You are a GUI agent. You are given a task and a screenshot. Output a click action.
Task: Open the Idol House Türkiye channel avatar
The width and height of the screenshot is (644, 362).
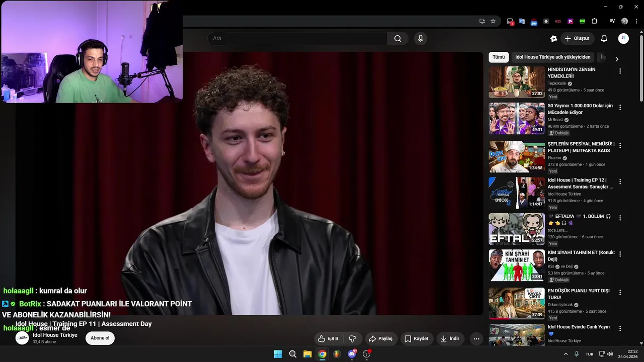22,338
